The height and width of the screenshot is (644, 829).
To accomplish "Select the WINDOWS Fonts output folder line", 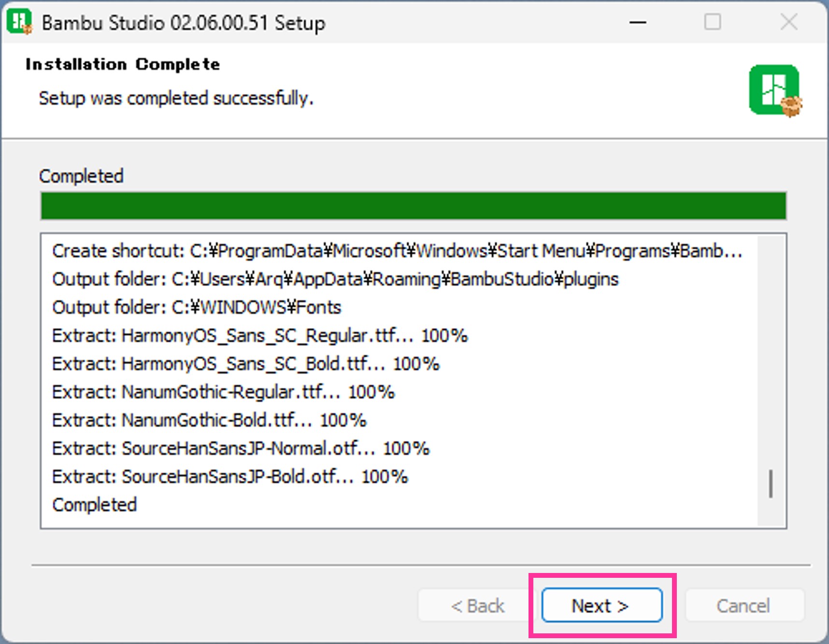I will tap(197, 307).
